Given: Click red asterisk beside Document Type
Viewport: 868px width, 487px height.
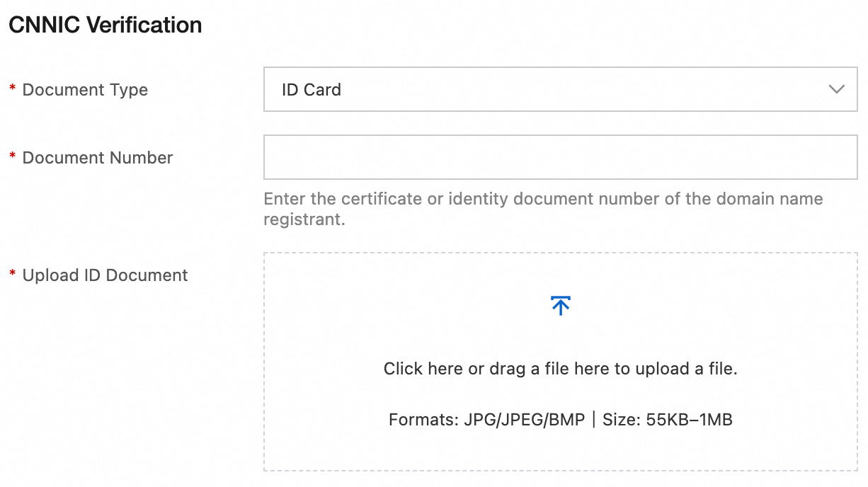Looking at the screenshot, I should coord(12,88).
